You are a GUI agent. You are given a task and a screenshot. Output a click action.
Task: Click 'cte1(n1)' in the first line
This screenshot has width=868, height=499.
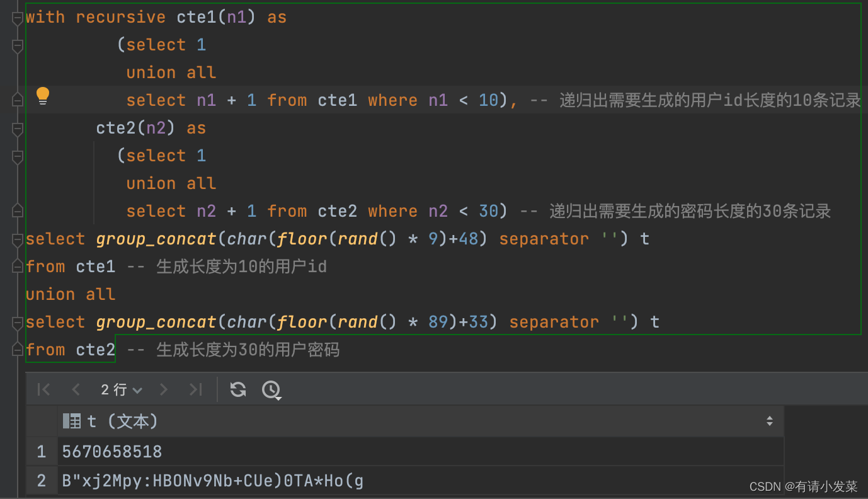click(x=216, y=17)
